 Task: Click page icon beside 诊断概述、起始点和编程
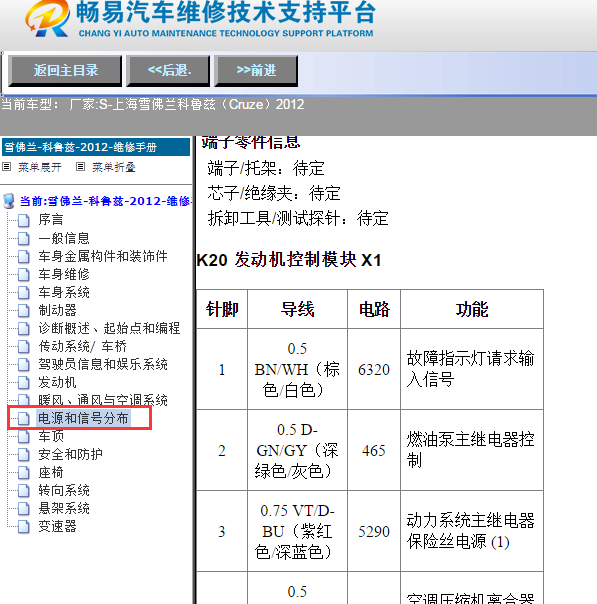click(23, 329)
